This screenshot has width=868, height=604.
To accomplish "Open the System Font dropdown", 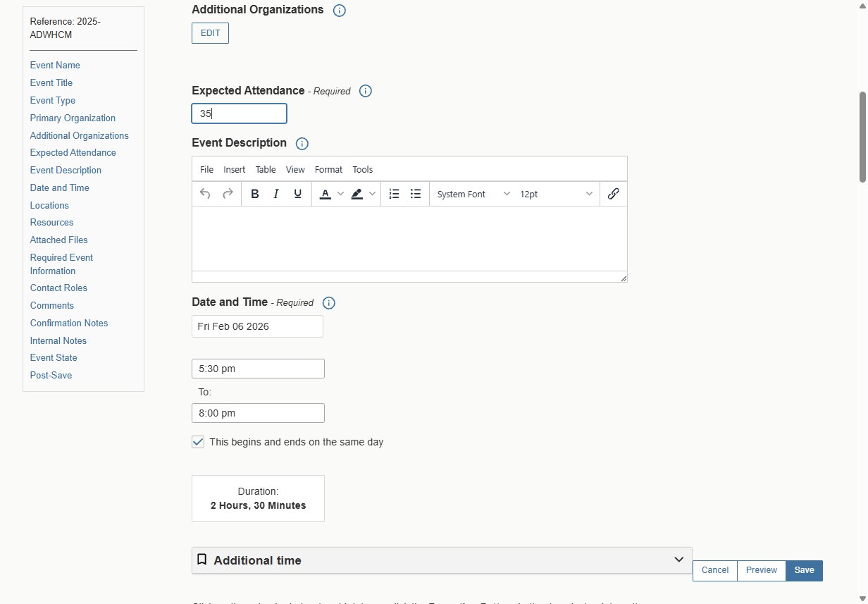I will coord(473,194).
